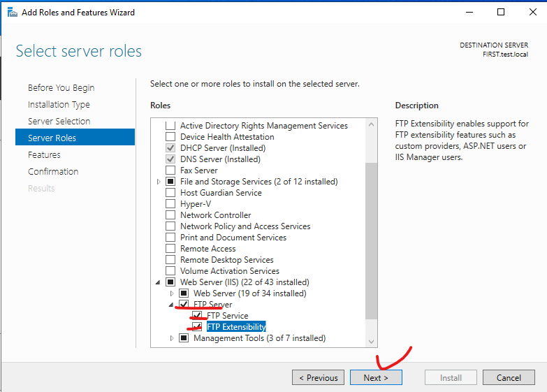Select the FTP Service row label

pos(227,316)
